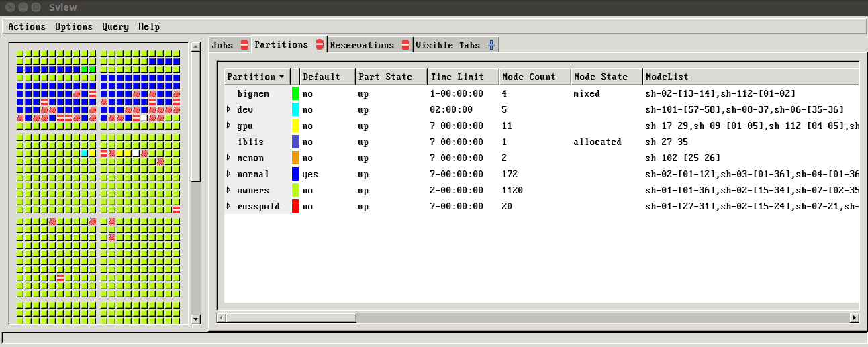
Task: Click the node count value 1120
Action: click(512, 190)
